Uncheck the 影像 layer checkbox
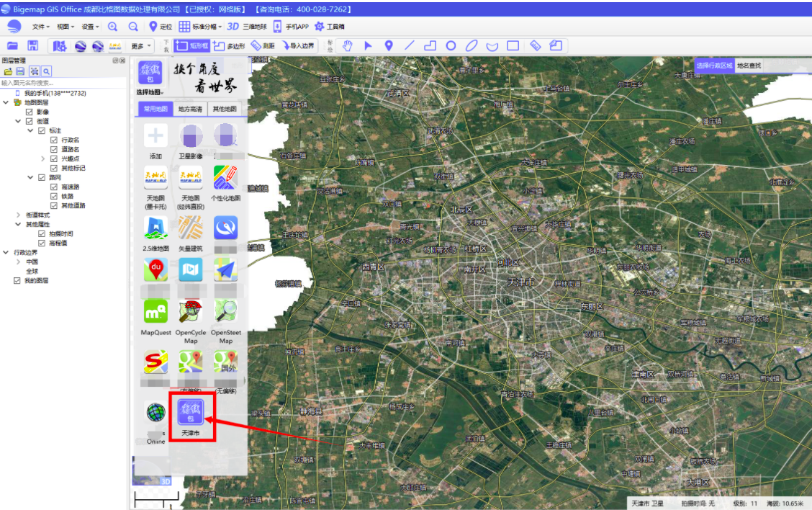The width and height of the screenshot is (812, 510). pos(29,112)
